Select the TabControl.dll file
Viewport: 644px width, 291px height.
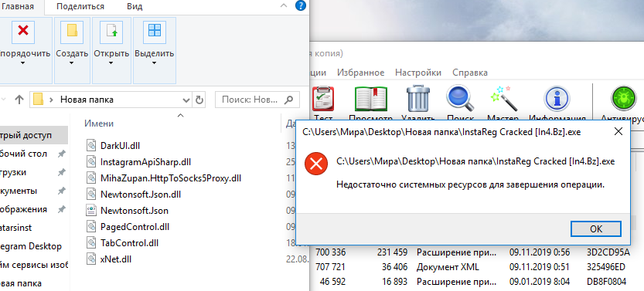tap(129, 242)
